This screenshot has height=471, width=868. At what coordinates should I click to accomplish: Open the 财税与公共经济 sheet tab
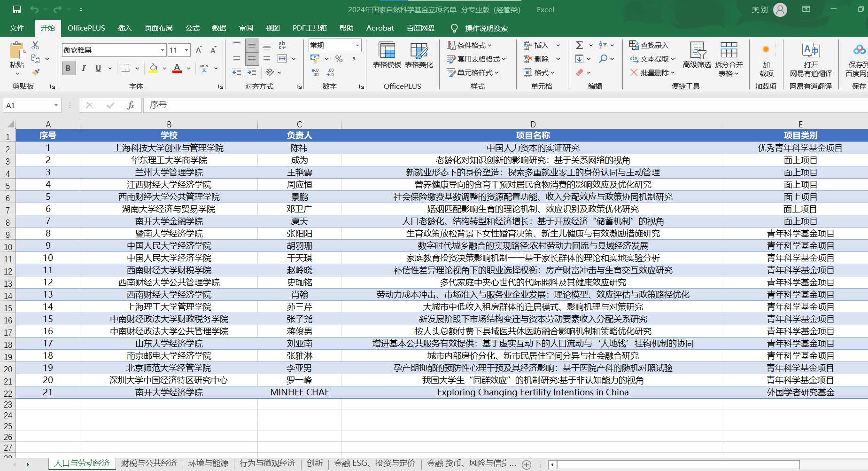coord(149,463)
